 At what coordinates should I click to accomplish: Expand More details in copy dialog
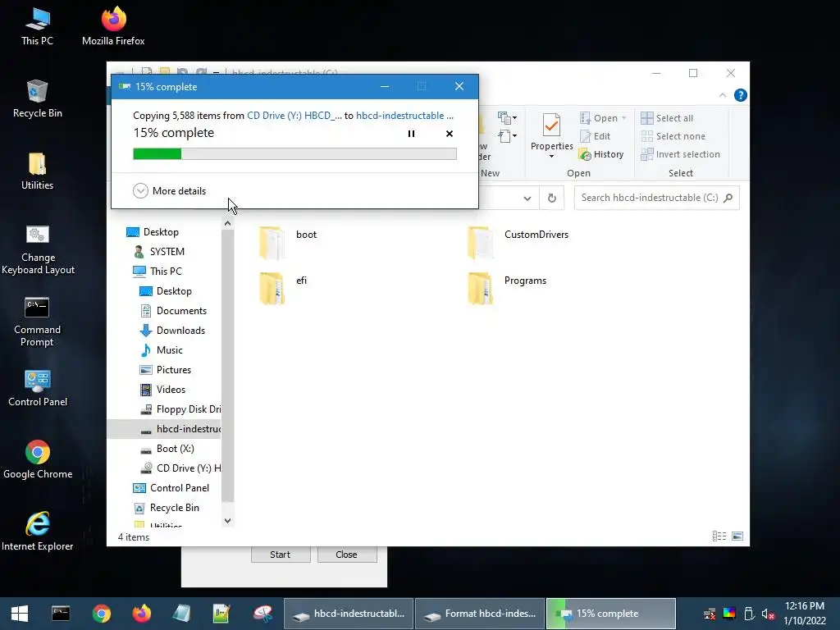point(169,190)
